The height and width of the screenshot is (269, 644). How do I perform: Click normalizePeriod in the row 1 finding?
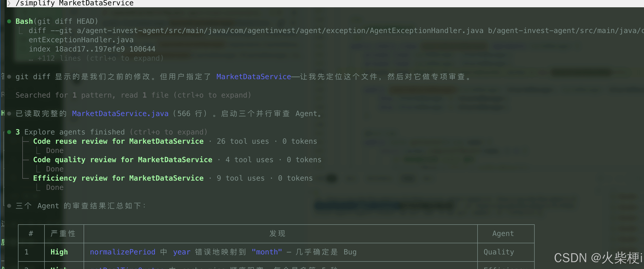122,252
